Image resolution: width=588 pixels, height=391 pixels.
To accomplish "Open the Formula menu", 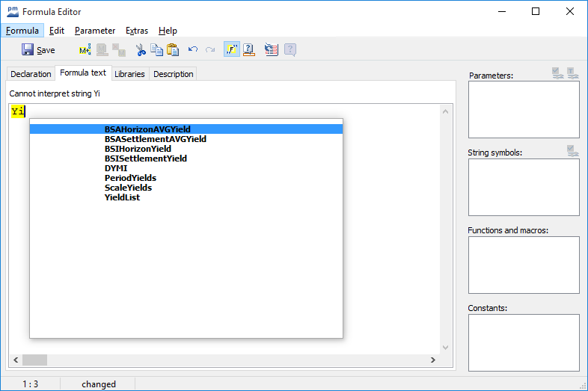I will coord(22,31).
